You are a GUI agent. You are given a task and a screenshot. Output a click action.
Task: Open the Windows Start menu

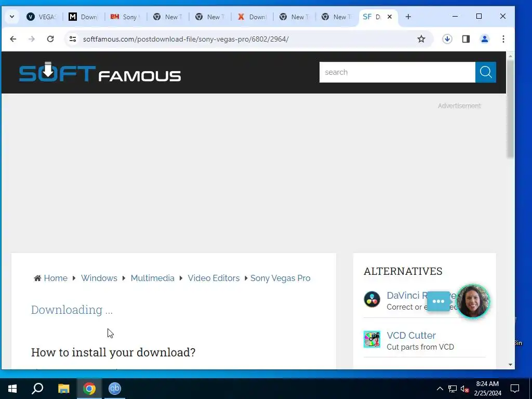tap(12, 389)
